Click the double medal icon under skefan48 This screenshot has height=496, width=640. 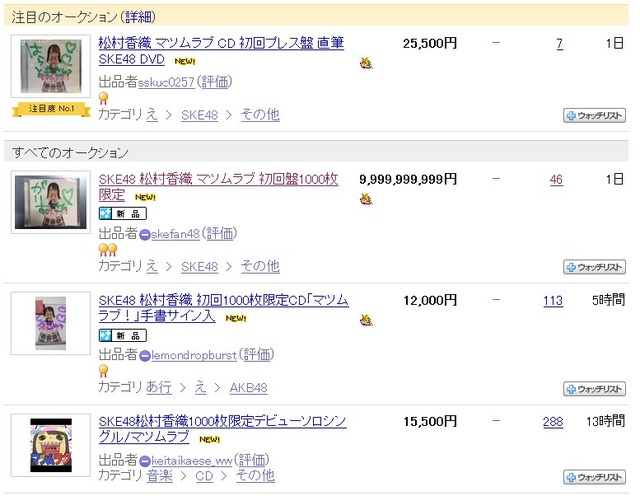(108, 250)
